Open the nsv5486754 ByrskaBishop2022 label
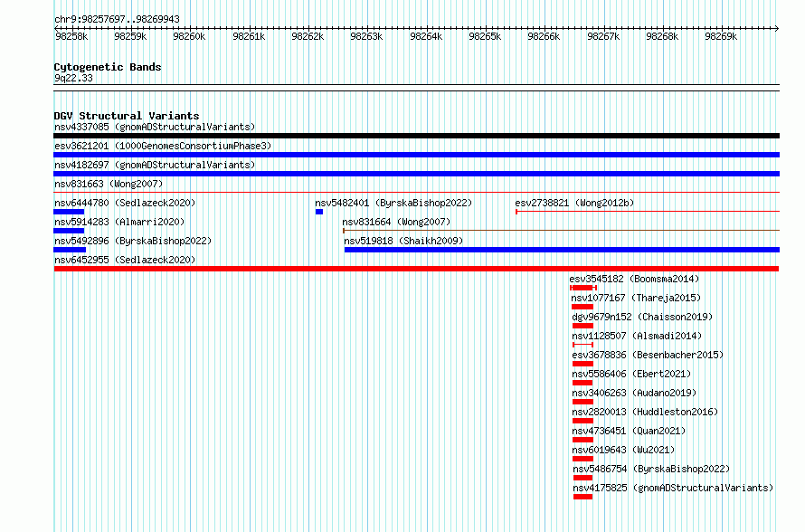This screenshot has width=805, height=532. point(651,469)
